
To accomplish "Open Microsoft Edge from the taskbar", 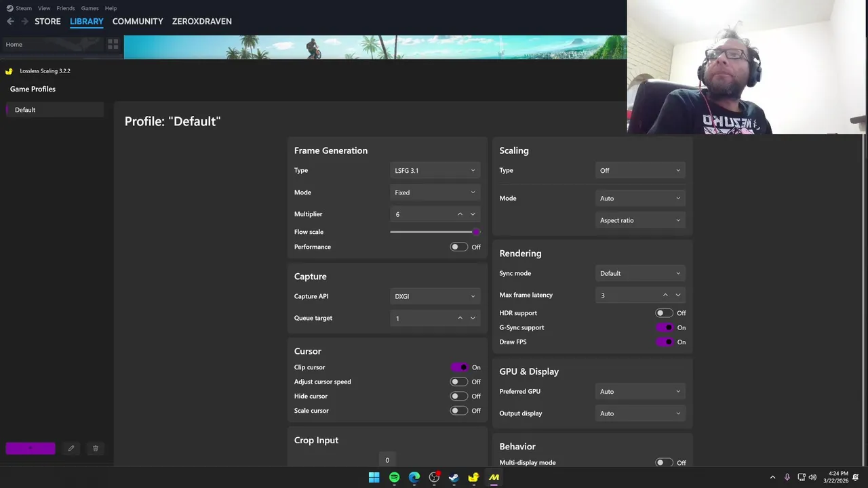I will (x=414, y=477).
